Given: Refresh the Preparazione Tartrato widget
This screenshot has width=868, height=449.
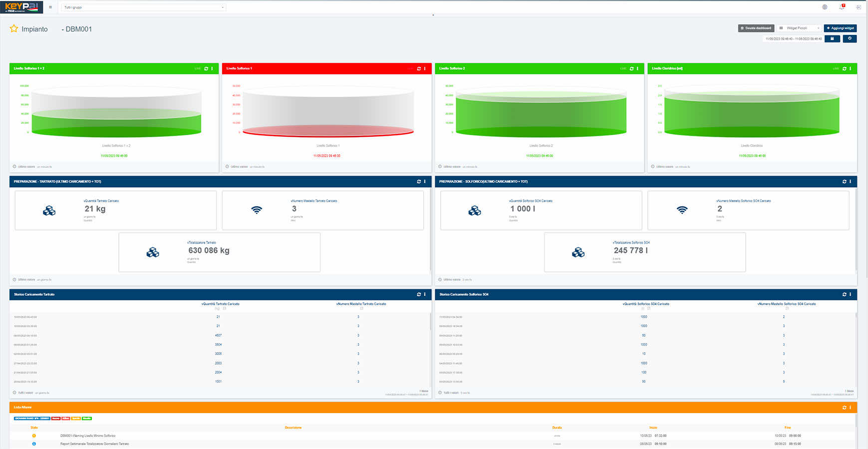Looking at the screenshot, I should click(419, 182).
